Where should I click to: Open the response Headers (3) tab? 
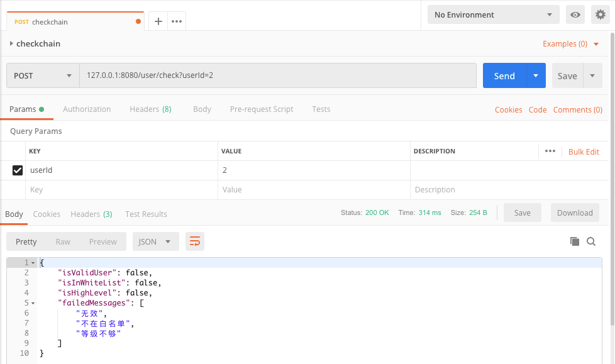(x=91, y=214)
